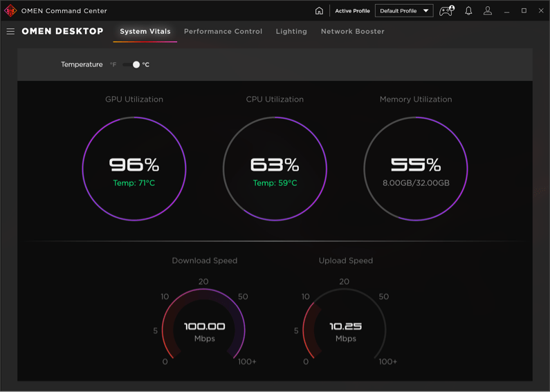550x392 pixels.
Task: Switch to the Lighting tab
Action: pos(291,32)
